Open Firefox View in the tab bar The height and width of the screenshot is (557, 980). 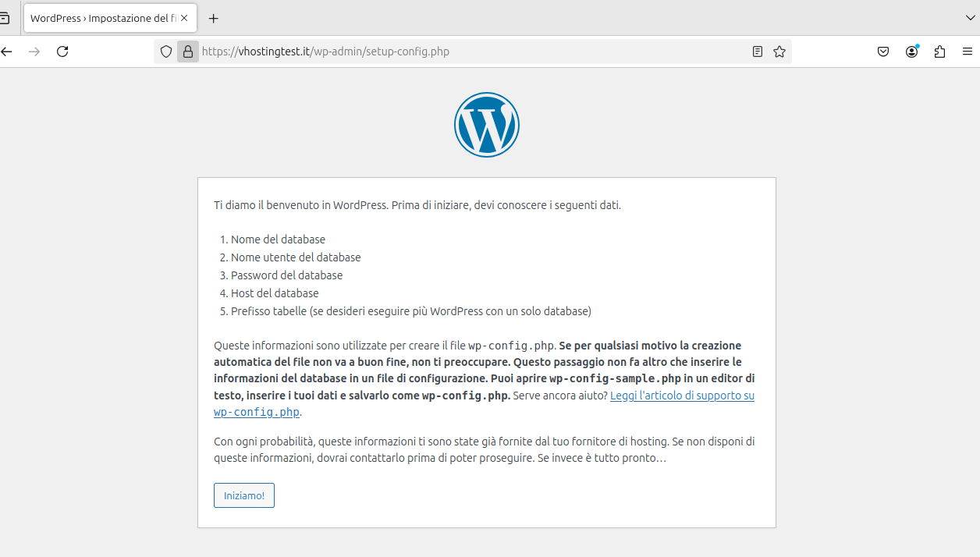pyautogui.click(x=5, y=18)
